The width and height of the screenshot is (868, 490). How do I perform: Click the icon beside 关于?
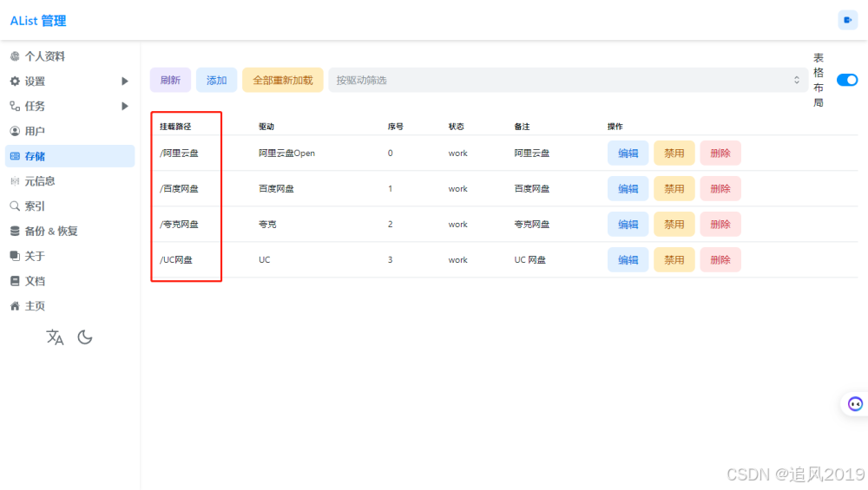point(15,256)
